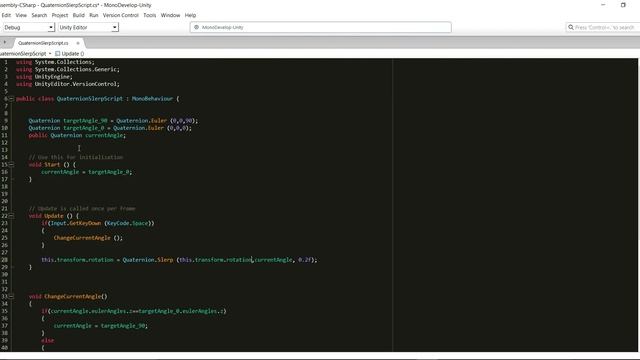640x360 pixels.
Task: Click the tab strip left arrow
Action: (4, 42)
